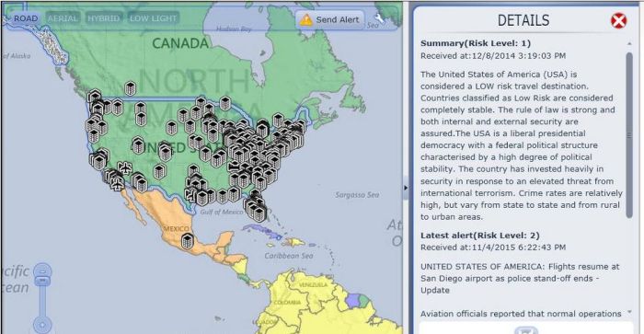Image resolution: width=644 pixels, height=334 pixels.
Task: Click the scroll up arrow in Details panel
Action: [629, 43]
